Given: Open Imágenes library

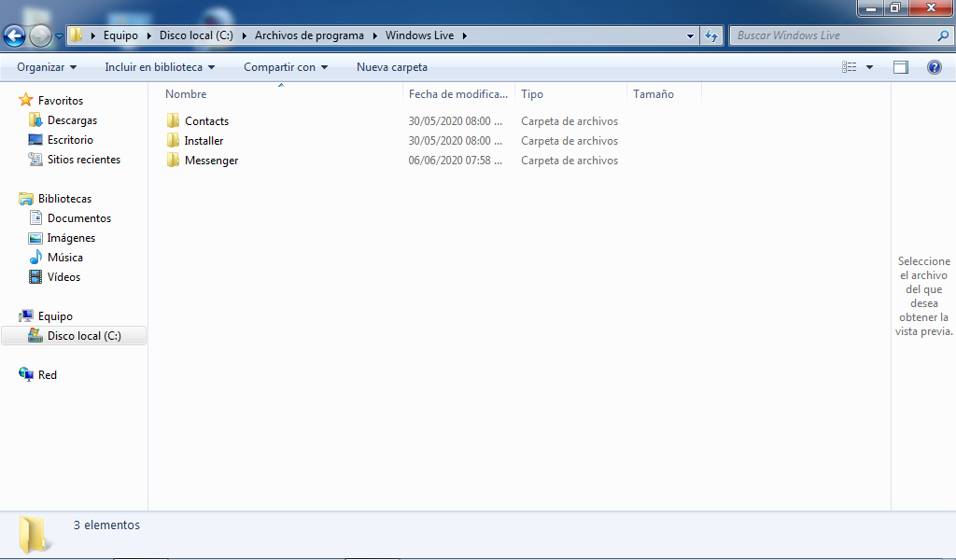Looking at the screenshot, I should 71,238.
